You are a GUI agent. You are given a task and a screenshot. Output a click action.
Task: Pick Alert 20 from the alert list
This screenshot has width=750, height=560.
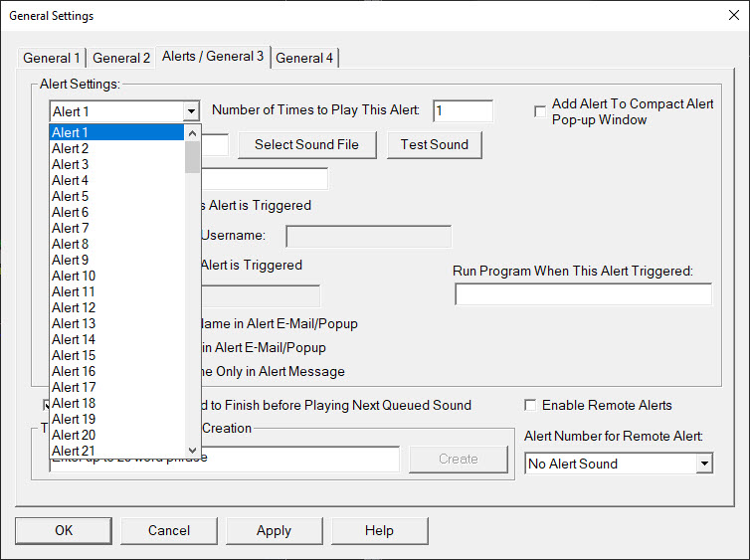[x=116, y=435]
